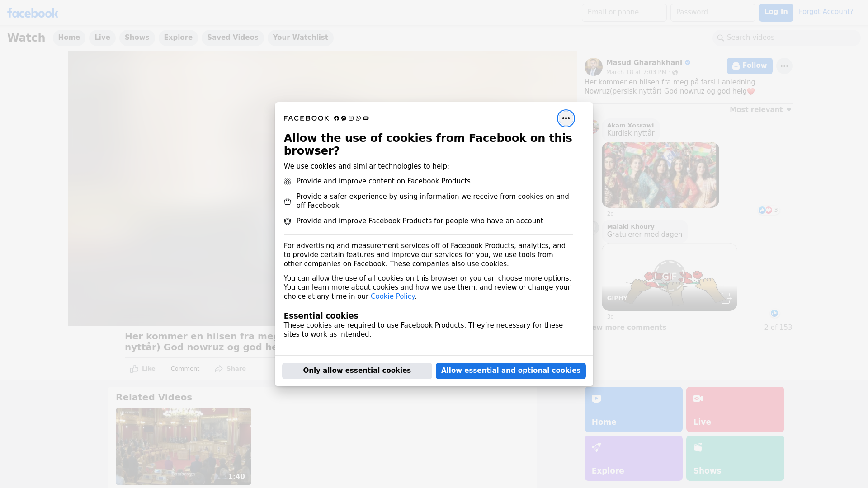Image resolution: width=868 pixels, height=488 pixels.
Task: Focus the Password input field
Action: (x=713, y=13)
